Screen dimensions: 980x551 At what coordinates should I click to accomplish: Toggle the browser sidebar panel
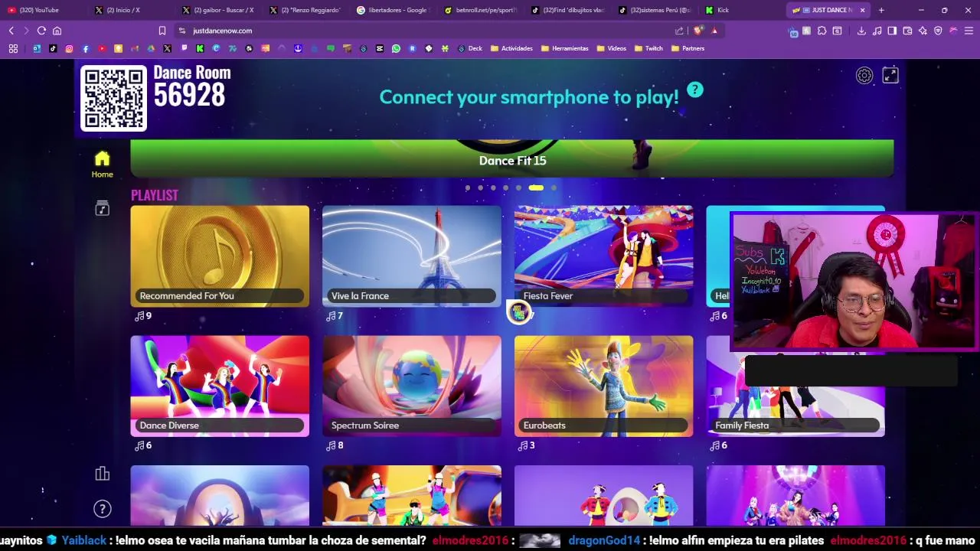click(x=892, y=31)
